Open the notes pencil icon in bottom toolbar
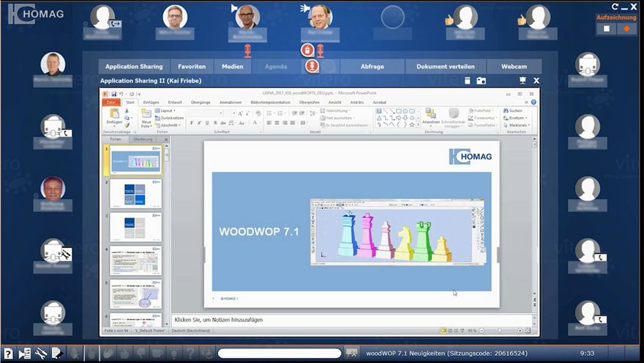The width and height of the screenshot is (644, 363). 57,353
